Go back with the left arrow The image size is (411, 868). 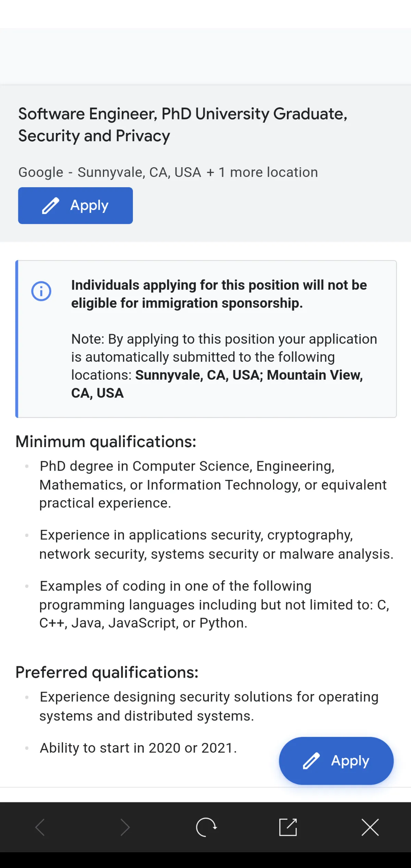(x=40, y=828)
